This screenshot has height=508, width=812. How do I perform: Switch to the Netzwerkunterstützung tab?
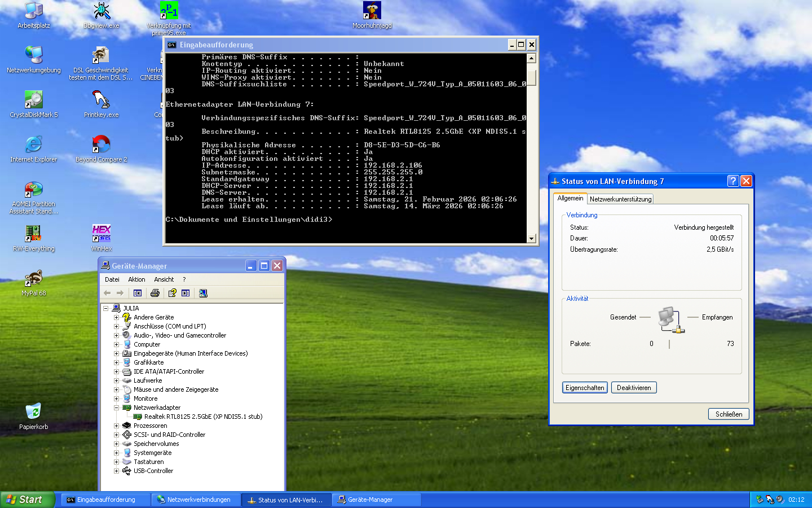coord(620,199)
